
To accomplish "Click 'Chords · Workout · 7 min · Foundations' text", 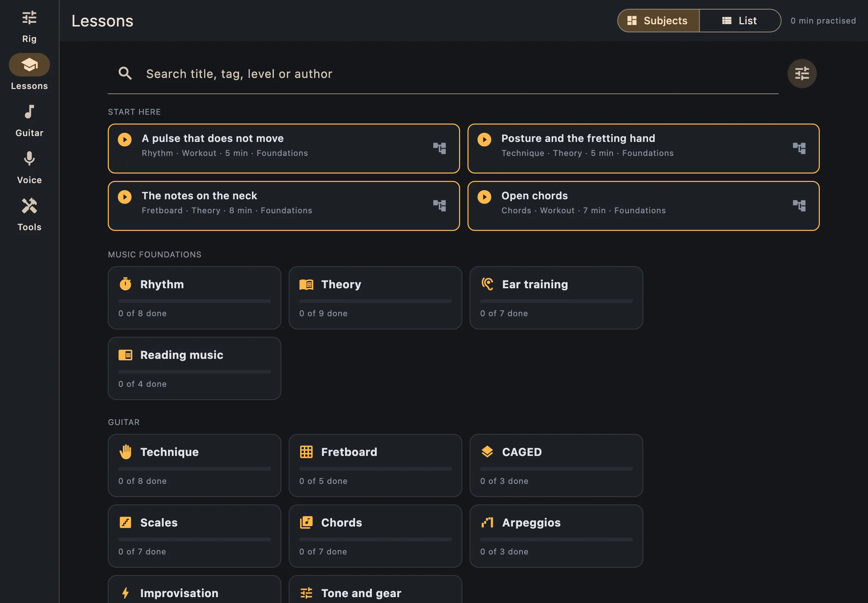I will (x=583, y=210).
